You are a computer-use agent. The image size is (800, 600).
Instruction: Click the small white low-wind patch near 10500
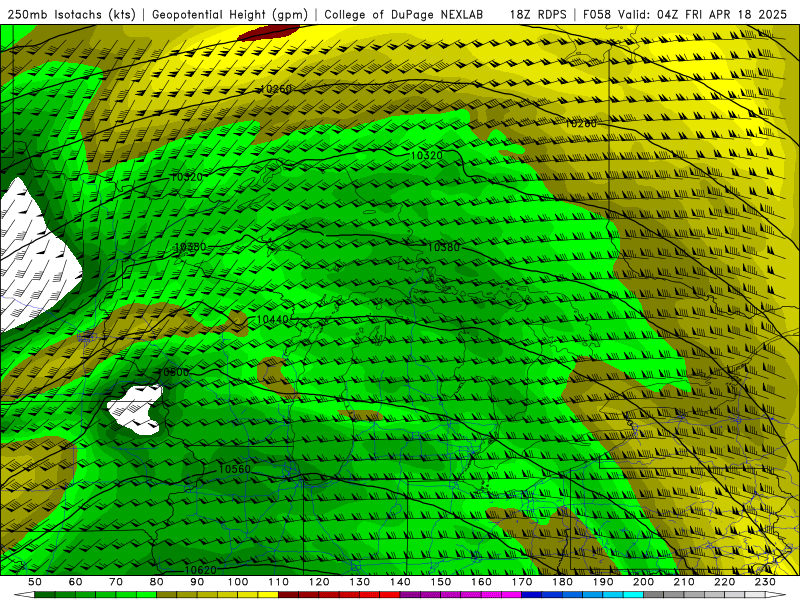tap(136, 409)
